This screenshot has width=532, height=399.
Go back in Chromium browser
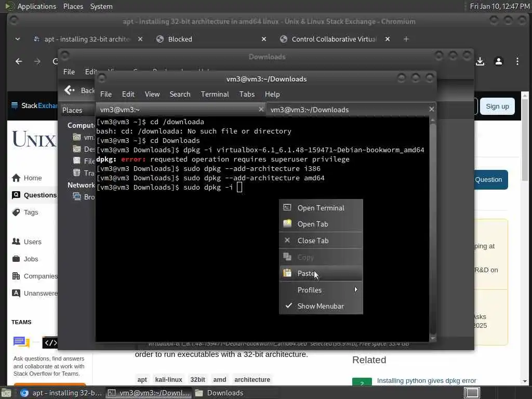[x=19, y=61]
